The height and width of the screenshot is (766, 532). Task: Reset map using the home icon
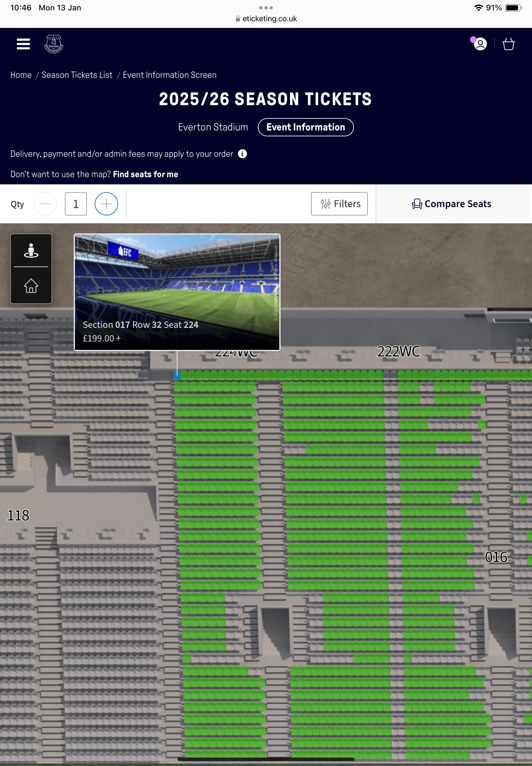pos(31,286)
